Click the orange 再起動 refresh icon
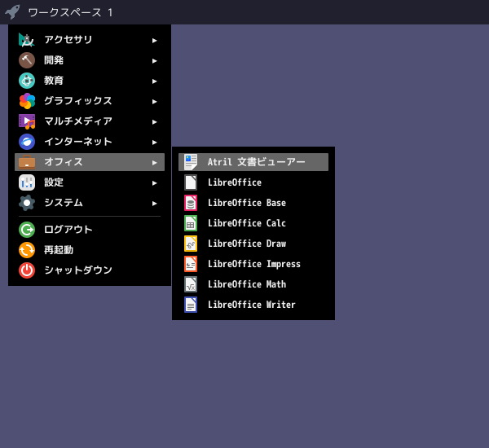Screen dimensions: 489x448 click(x=27, y=250)
